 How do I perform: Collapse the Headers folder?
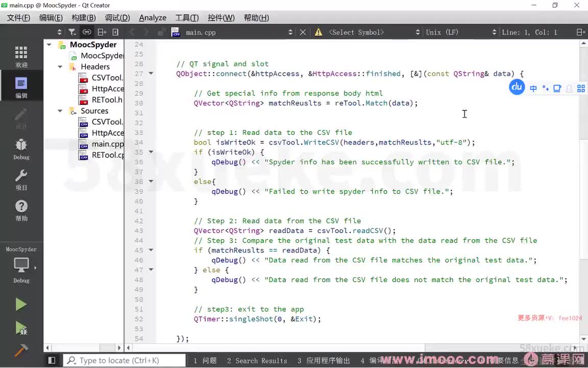[x=60, y=67]
